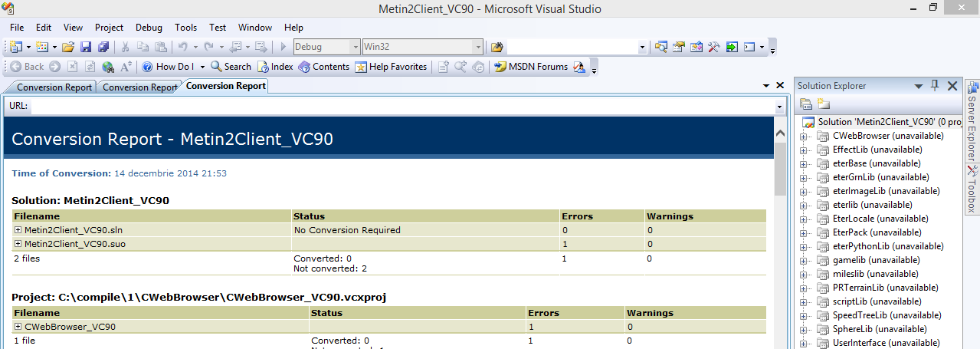
Task: Click the Open File folder icon
Action: (x=68, y=47)
